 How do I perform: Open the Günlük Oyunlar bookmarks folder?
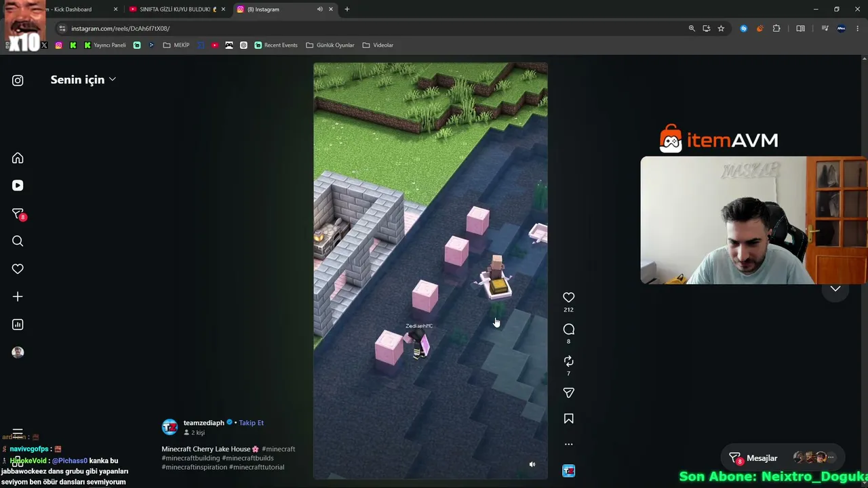point(330,45)
